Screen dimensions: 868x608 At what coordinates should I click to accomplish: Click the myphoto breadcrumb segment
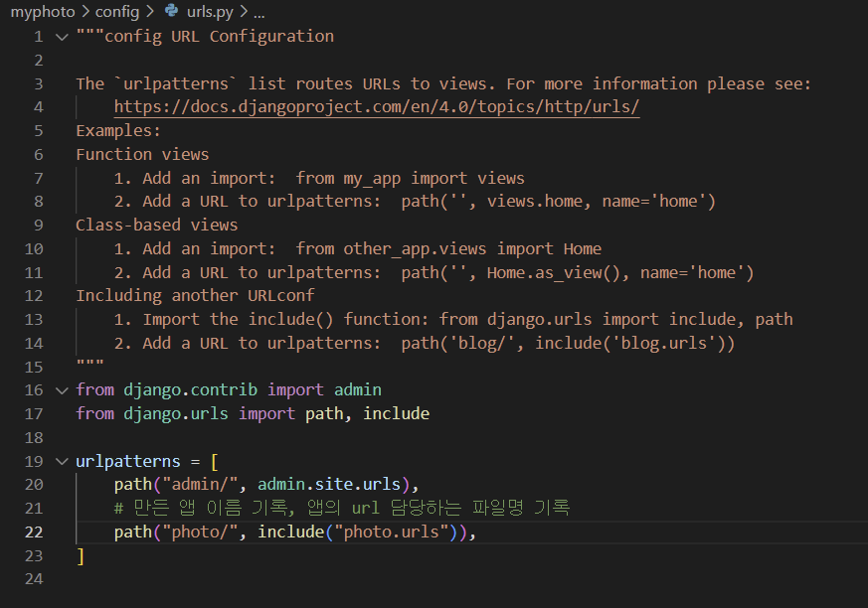click(x=43, y=12)
